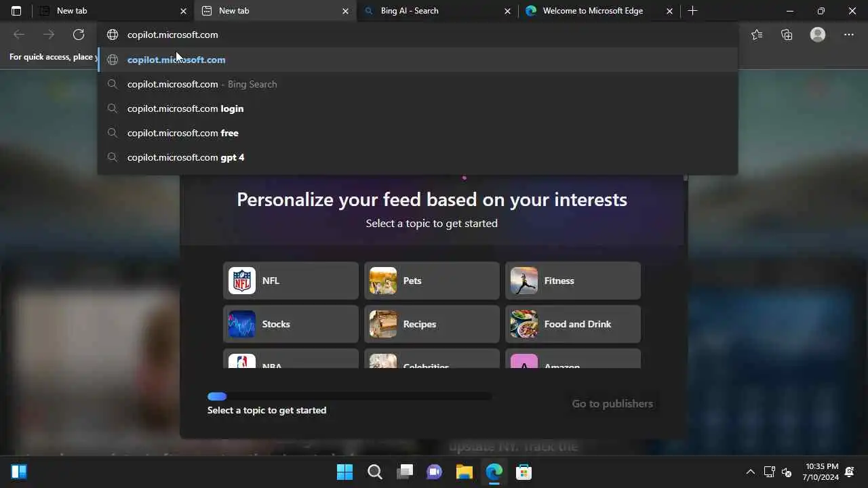This screenshot has width=868, height=488.
Task: Click the topic selection progress bar
Action: (x=350, y=396)
